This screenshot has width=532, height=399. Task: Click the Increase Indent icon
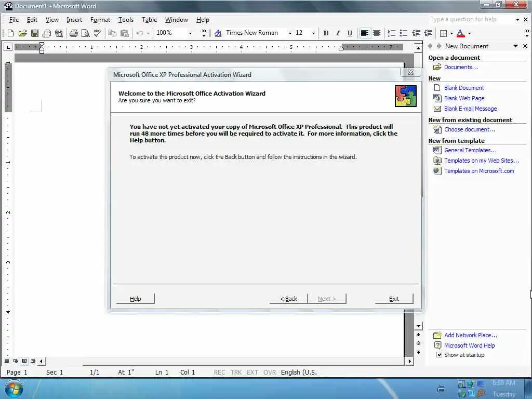(428, 33)
